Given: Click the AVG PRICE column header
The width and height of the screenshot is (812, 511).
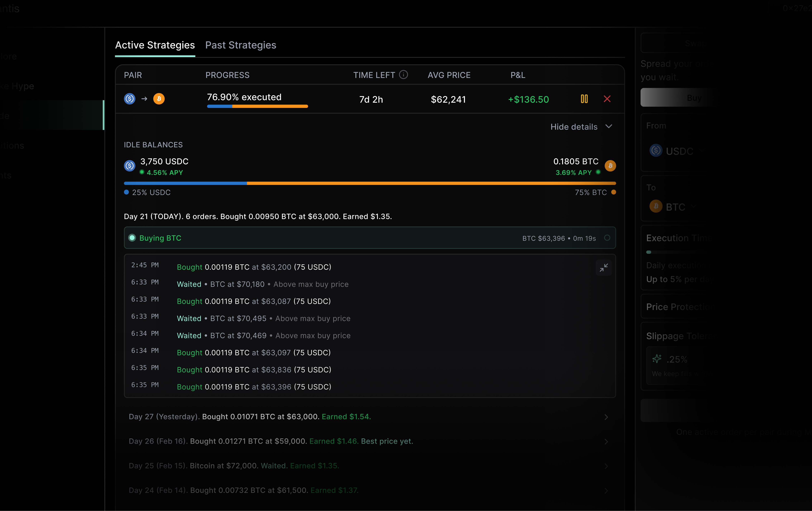Looking at the screenshot, I should click(x=449, y=75).
